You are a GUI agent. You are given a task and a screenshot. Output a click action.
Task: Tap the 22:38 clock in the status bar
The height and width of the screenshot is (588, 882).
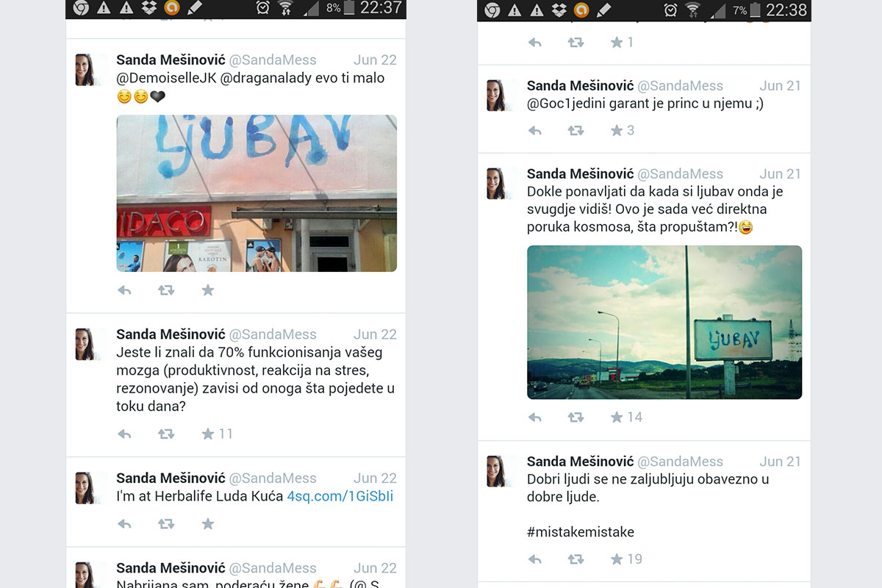pos(786,10)
